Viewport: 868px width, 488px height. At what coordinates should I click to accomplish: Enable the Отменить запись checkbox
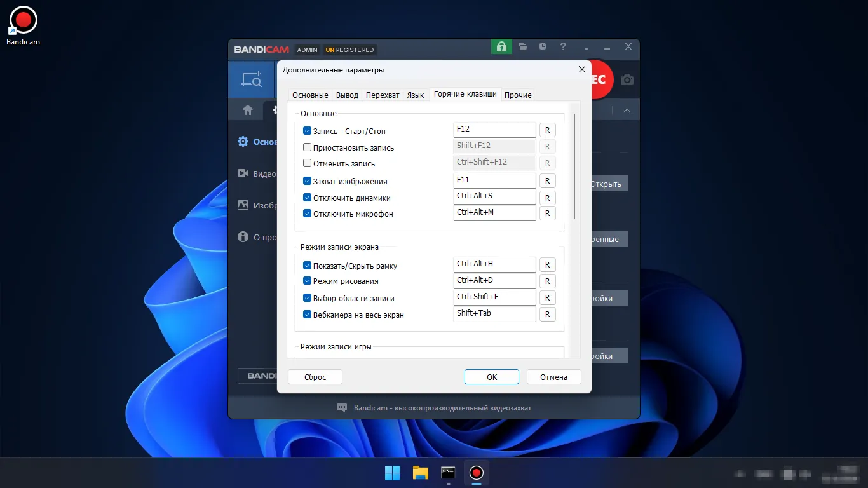pos(307,163)
